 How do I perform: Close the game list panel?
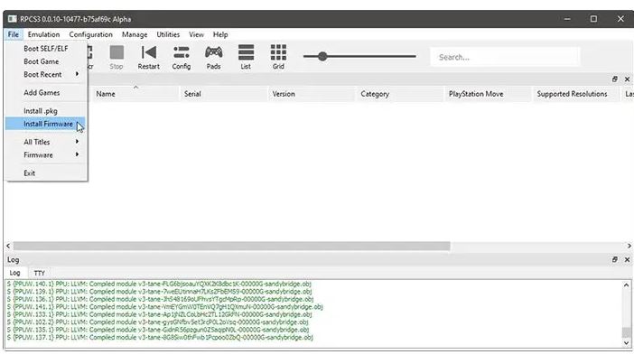pyautogui.click(x=627, y=79)
